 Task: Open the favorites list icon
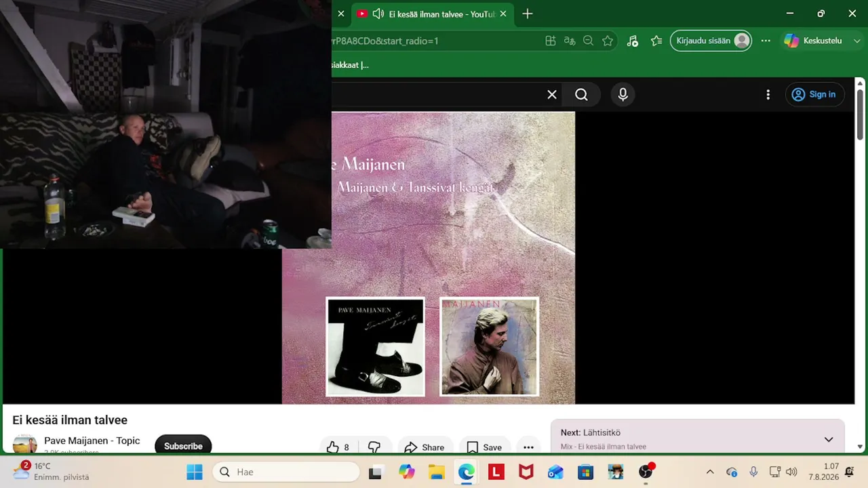(656, 41)
